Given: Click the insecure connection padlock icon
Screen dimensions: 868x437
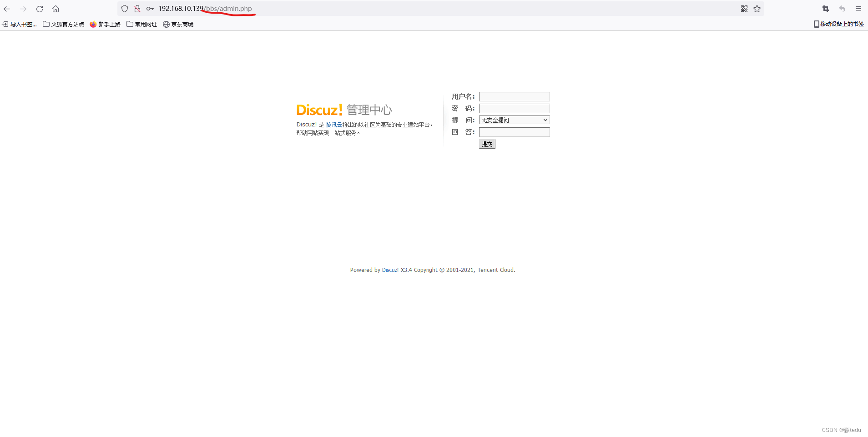Looking at the screenshot, I should 137,9.
